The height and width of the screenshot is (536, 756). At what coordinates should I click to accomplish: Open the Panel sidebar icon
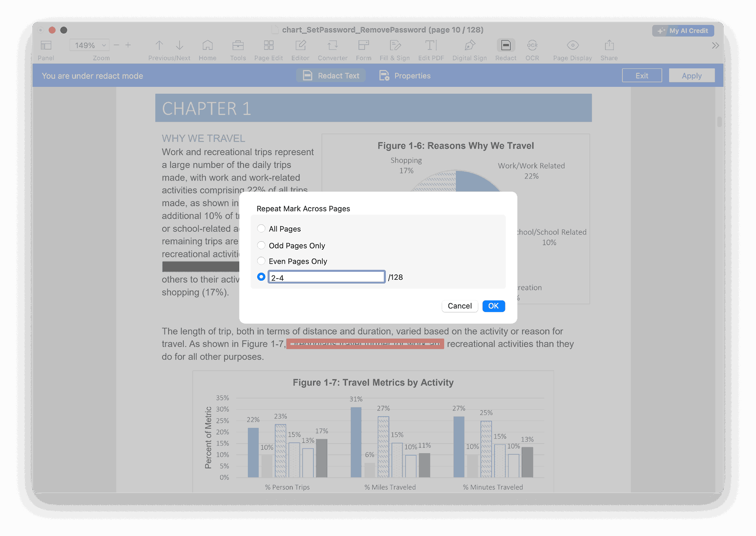tap(46, 45)
